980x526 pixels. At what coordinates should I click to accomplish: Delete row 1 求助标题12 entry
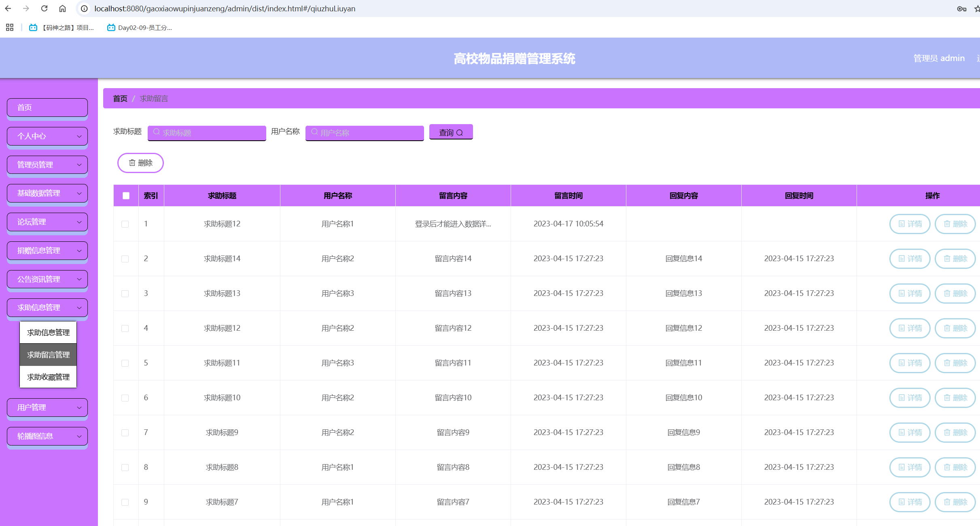tap(955, 224)
